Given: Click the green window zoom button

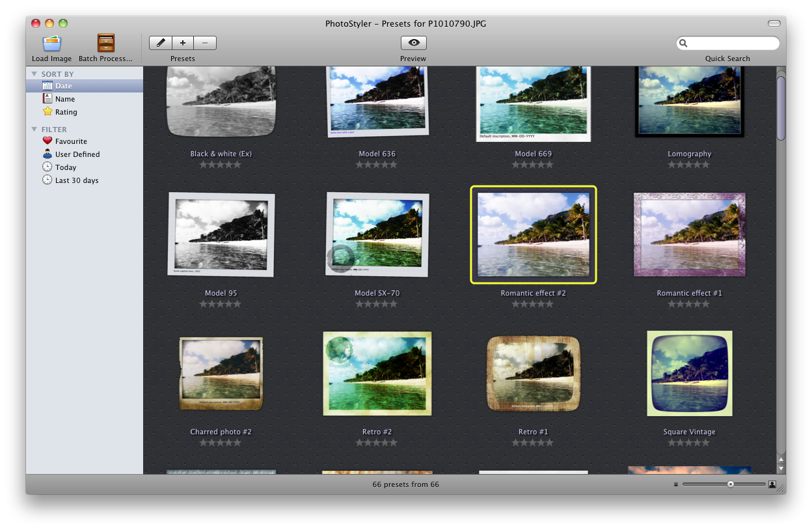Looking at the screenshot, I should tap(63, 23).
